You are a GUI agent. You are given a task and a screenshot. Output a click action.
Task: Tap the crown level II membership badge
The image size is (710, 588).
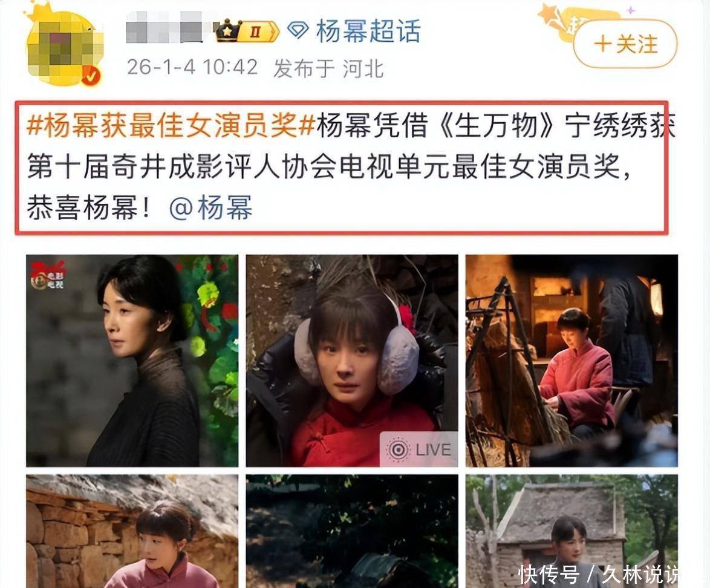point(247,31)
